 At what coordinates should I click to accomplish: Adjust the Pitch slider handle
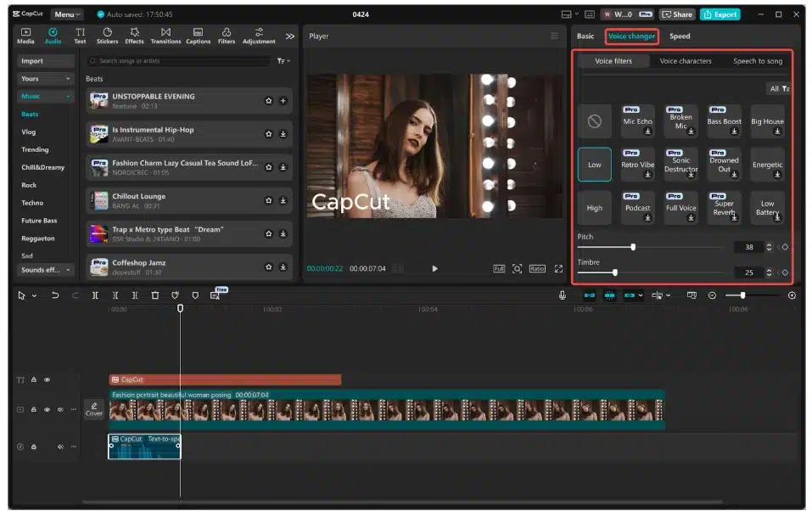633,247
